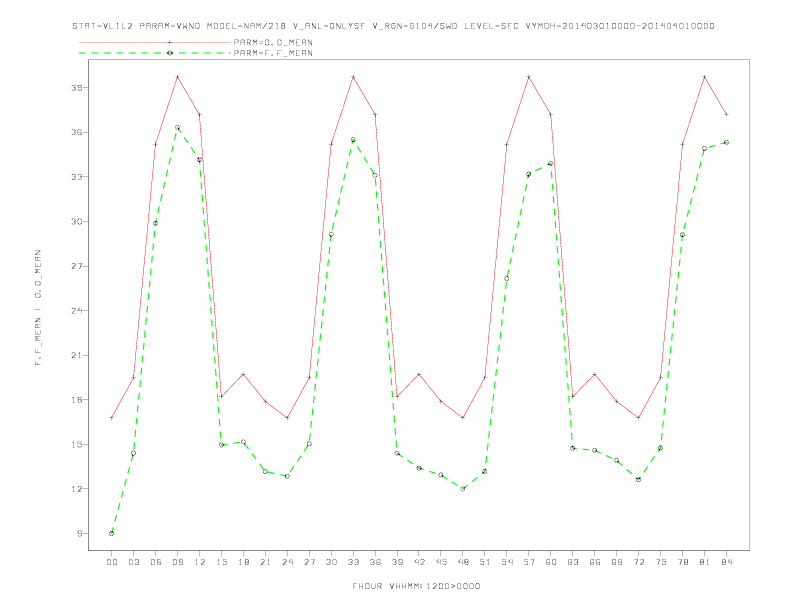Click x-axis forecast hour label 48
792x612 pixels.
pyautogui.click(x=463, y=562)
